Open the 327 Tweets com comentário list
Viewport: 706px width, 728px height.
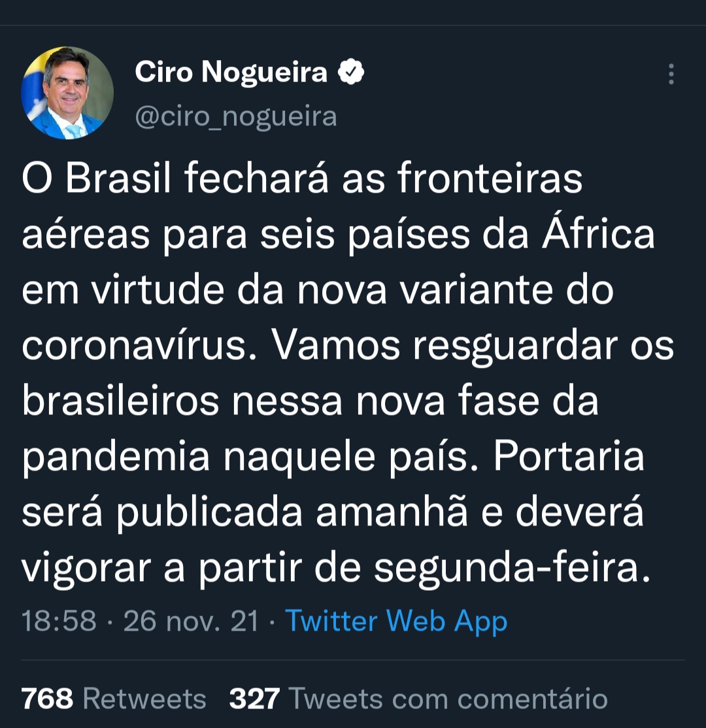418,699
